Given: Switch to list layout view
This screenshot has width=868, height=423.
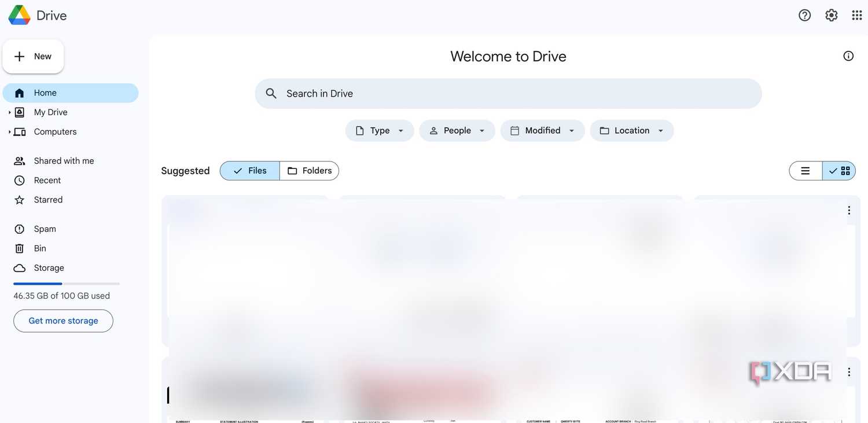Looking at the screenshot, I should (x=806, y=171).
